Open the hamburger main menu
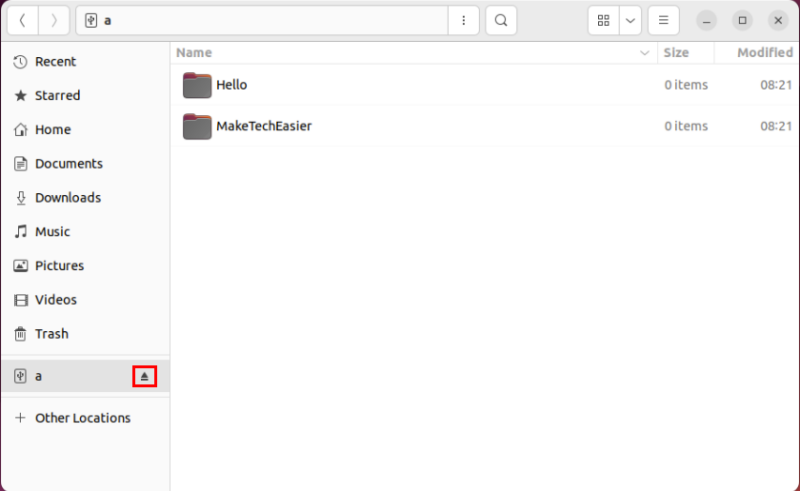This screenshot has height=491, width=800. pos(663,20)
